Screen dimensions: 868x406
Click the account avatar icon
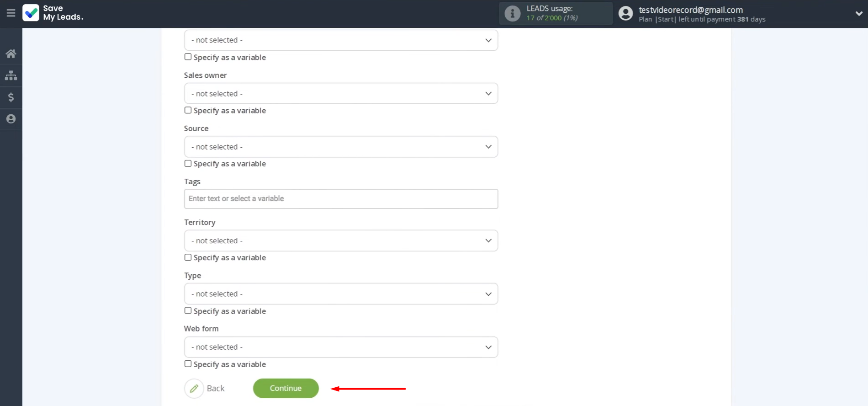point(625,14)
